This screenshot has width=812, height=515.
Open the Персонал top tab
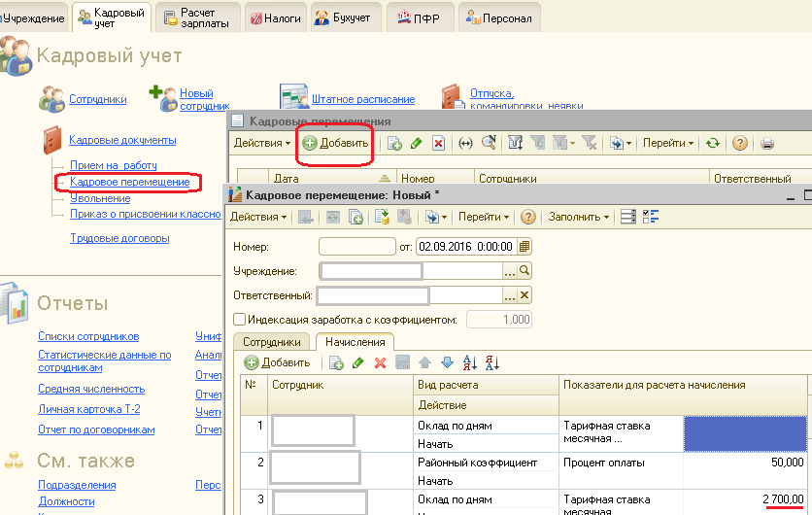click(500, 18)
